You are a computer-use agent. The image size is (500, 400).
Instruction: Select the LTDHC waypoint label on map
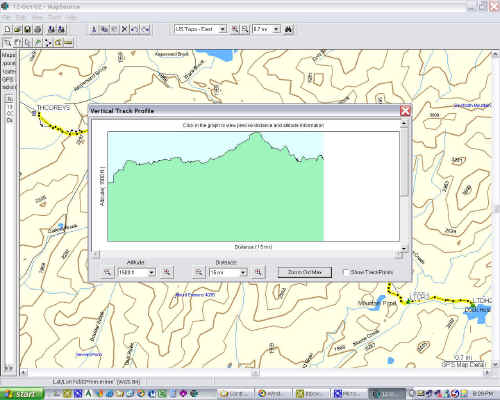[482, 301]
